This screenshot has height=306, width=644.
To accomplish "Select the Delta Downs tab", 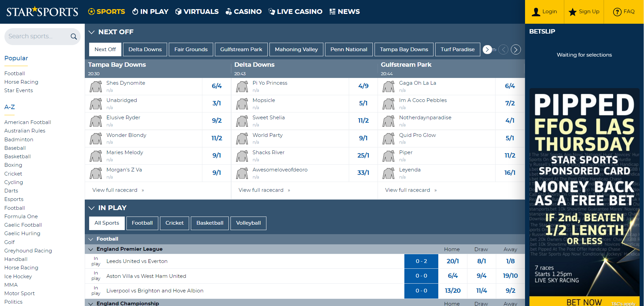I will 145,49.
